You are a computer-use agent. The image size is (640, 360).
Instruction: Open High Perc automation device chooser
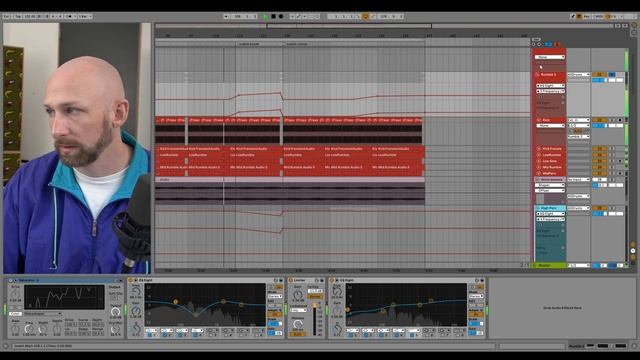point(550,213)
